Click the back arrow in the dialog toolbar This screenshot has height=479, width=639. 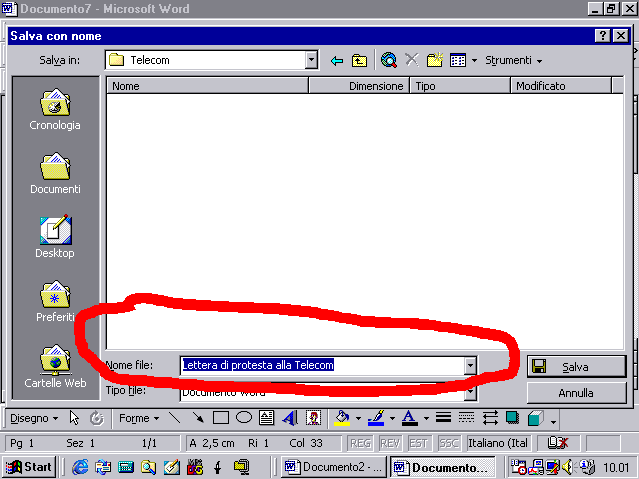pyautogui.click(x=337, y=61)
